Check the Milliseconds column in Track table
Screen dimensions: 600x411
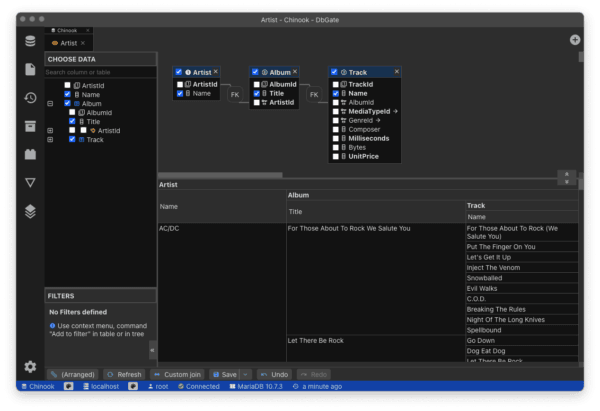click(x=336, y=139)
